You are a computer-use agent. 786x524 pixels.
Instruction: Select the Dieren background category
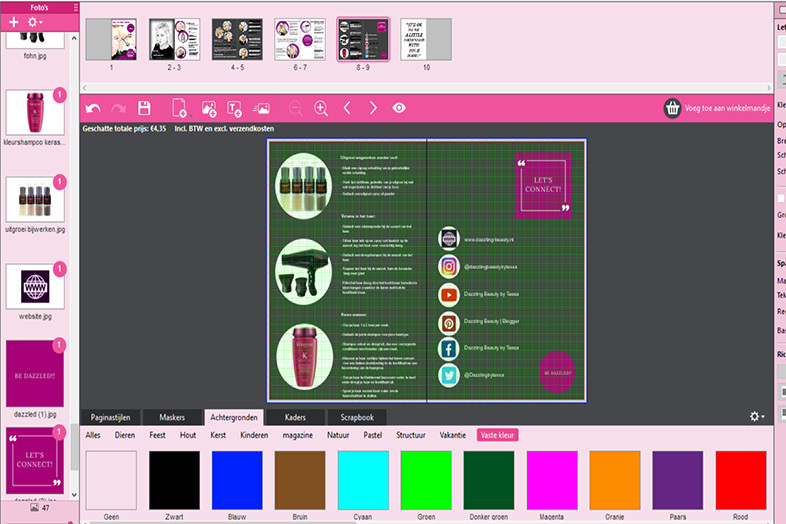click(x=125, y=435)
